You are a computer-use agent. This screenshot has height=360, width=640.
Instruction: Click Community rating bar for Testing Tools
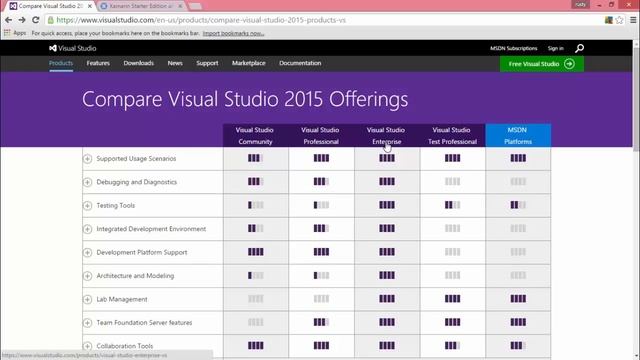(256, 205)
